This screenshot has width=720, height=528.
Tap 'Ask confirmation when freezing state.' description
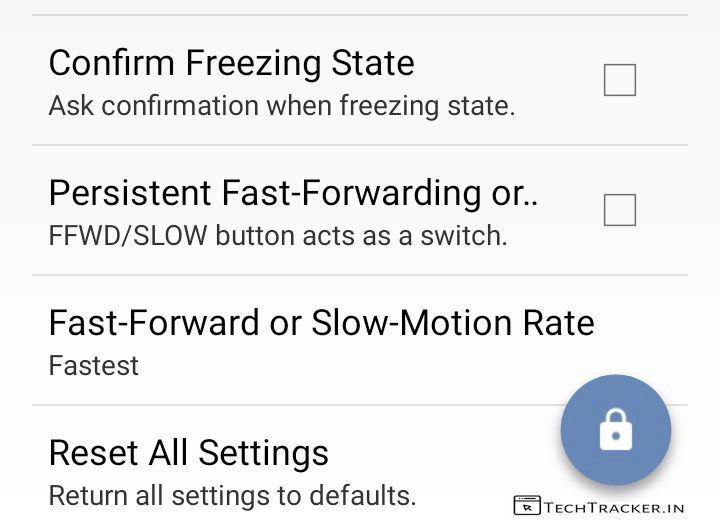281,105
